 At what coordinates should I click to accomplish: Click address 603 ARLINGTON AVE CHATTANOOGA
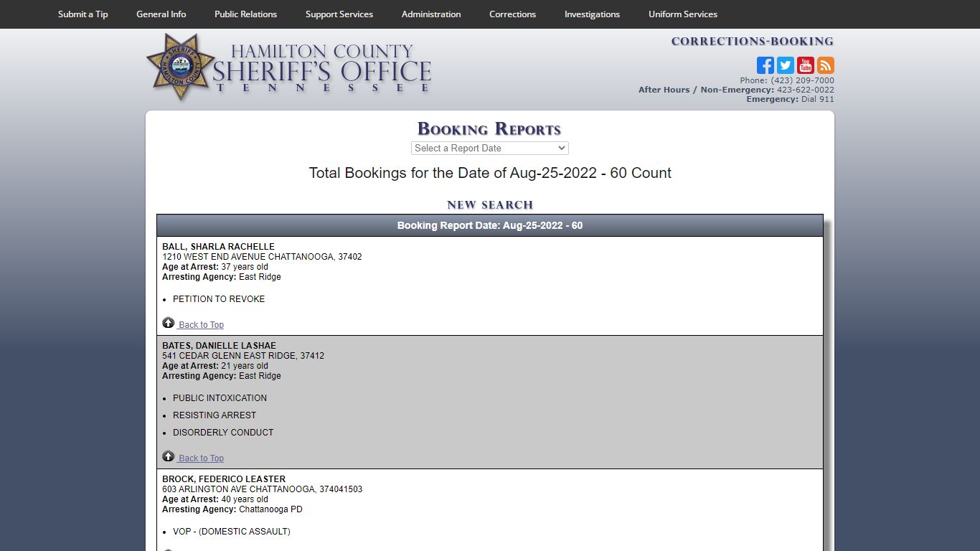point(262,489)
